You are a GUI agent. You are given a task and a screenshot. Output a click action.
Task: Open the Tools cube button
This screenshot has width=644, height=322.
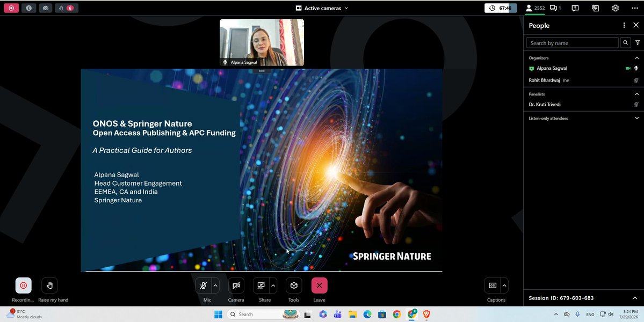[x=294, y=286]
